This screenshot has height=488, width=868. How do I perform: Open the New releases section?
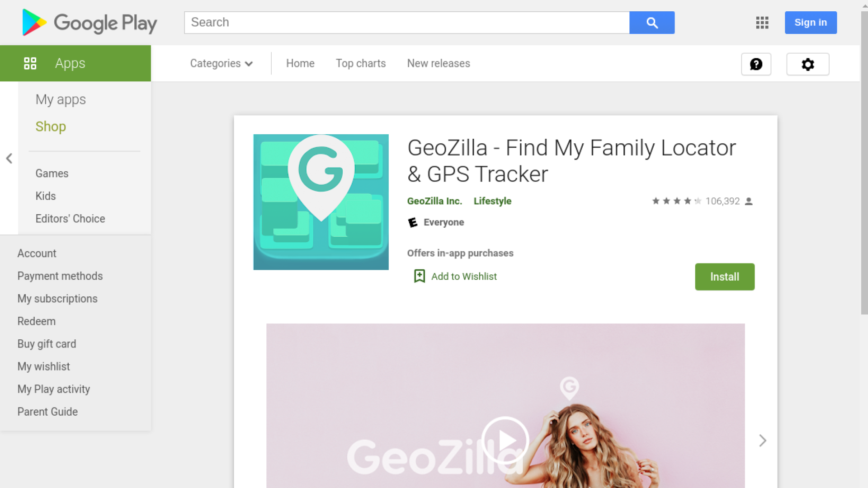[438, 63]
